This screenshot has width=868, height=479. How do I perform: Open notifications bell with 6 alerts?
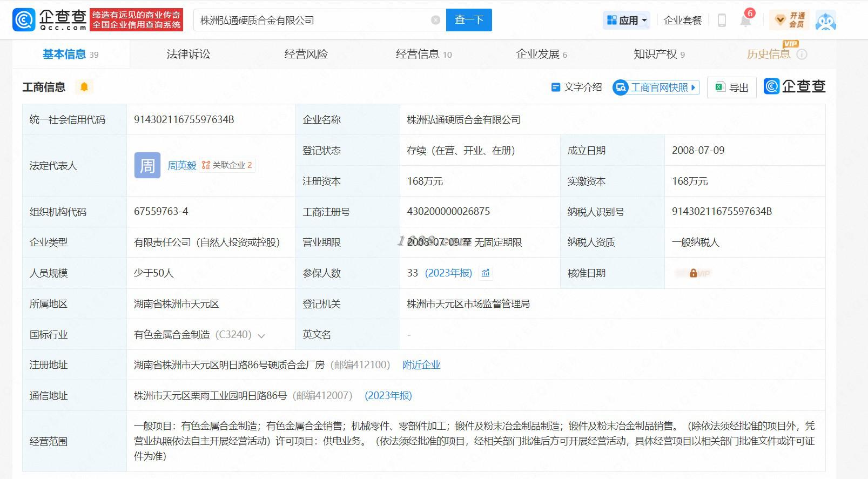[746, 20]
